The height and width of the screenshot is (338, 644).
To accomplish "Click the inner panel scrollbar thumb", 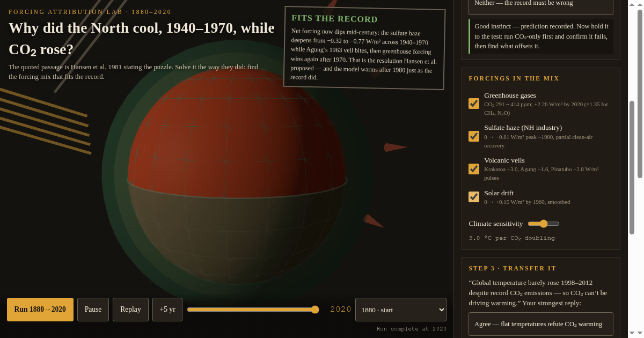I will tap(632, 167).
